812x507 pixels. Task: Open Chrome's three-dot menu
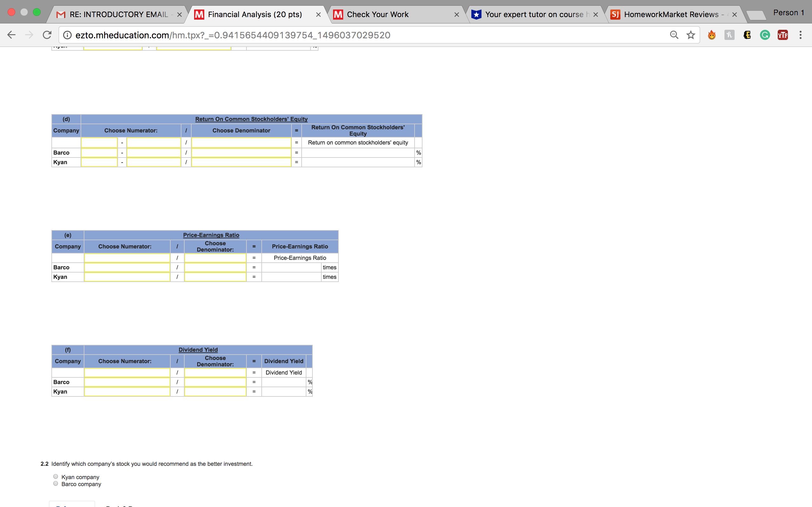pos(800,35)
